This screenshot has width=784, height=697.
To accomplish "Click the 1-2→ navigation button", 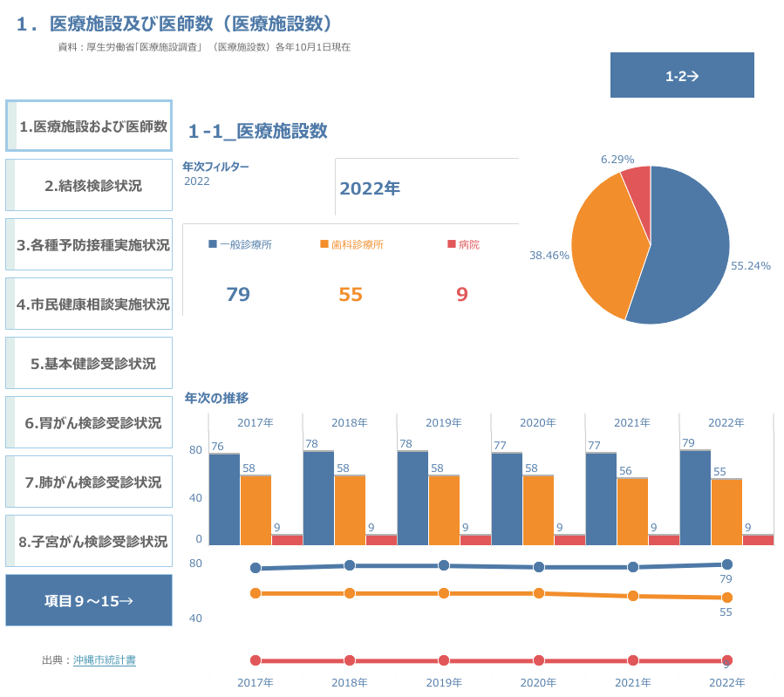I will (682, 76).
